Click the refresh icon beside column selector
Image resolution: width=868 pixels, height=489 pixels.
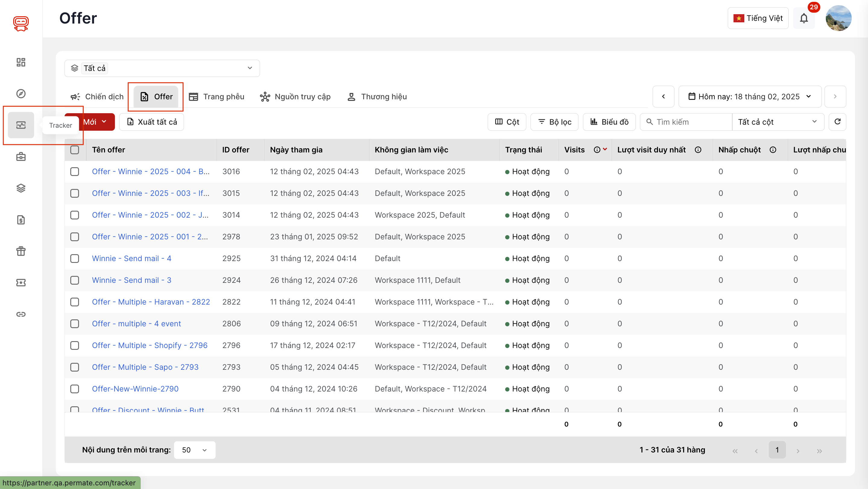coord(837,122)
